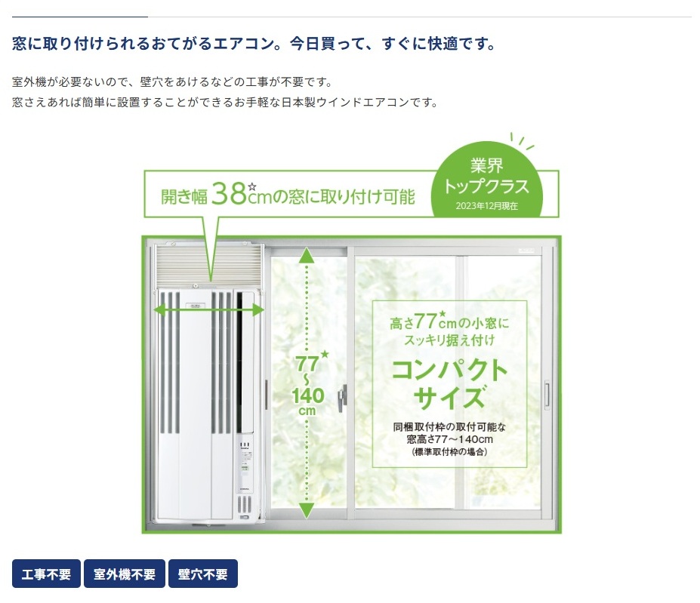Click the 室外機が必要ないので description line

172,82
